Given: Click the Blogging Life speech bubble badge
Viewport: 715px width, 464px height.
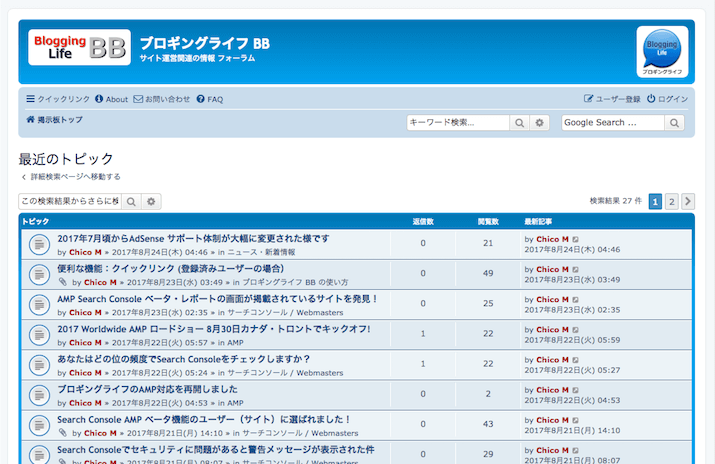Looking at the screenshot, I should 662,52.
